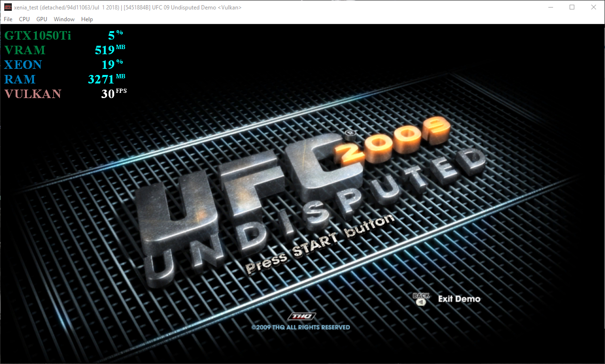Click the Exit Demo label
The width and height of the screenshot is (605, 364).
pyautogui.click(x=459, y=299)
